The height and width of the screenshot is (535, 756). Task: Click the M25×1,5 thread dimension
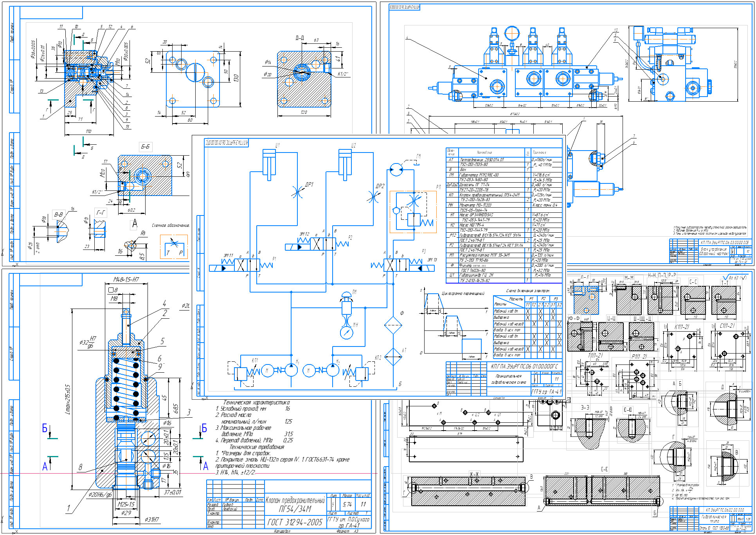[x=126, y=504]
